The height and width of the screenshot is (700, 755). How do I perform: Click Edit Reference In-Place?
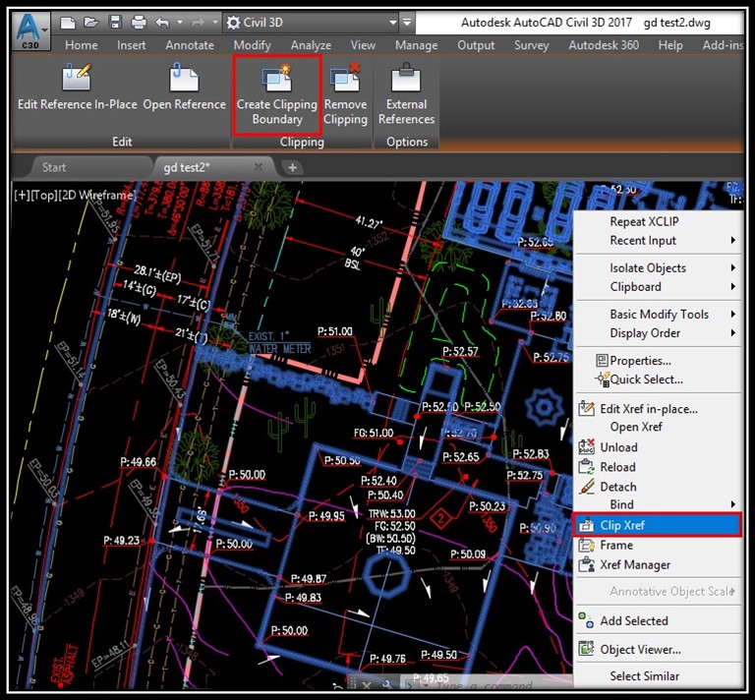pyautogui.click(x=77, y=88)
